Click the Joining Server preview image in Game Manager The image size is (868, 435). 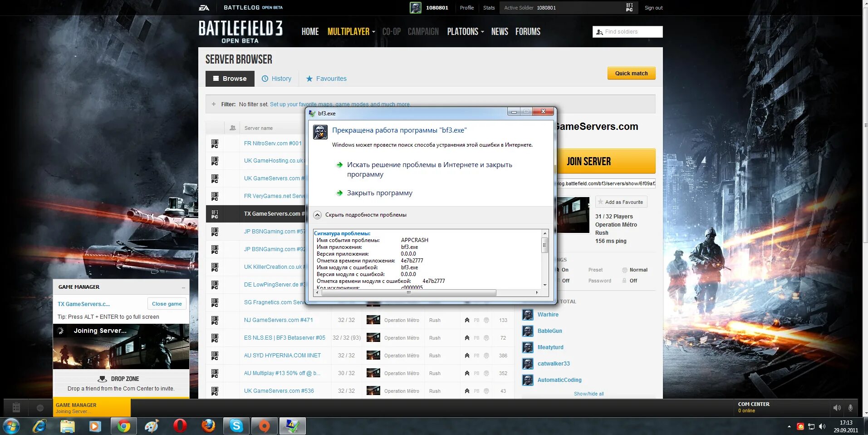click(121, 346)
